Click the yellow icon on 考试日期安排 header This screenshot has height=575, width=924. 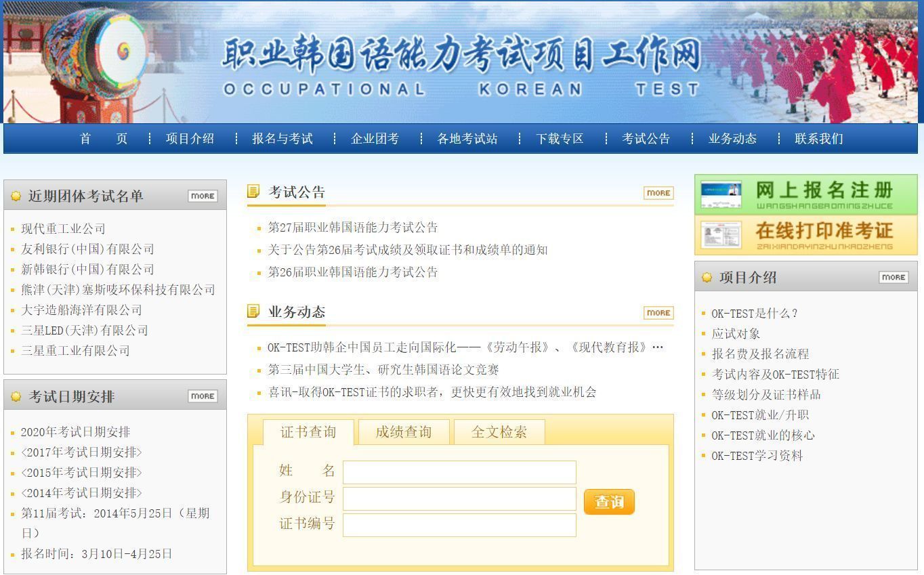tap(16, 396)
